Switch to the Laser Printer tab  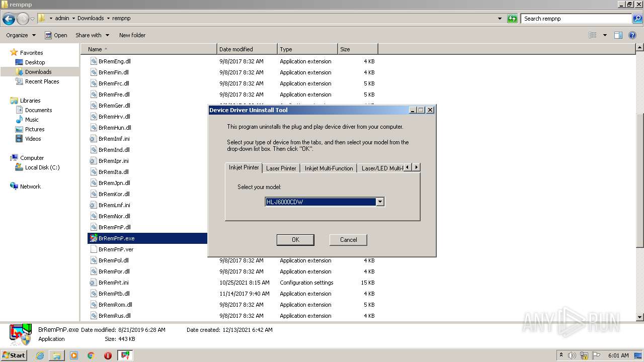[281, 168]
